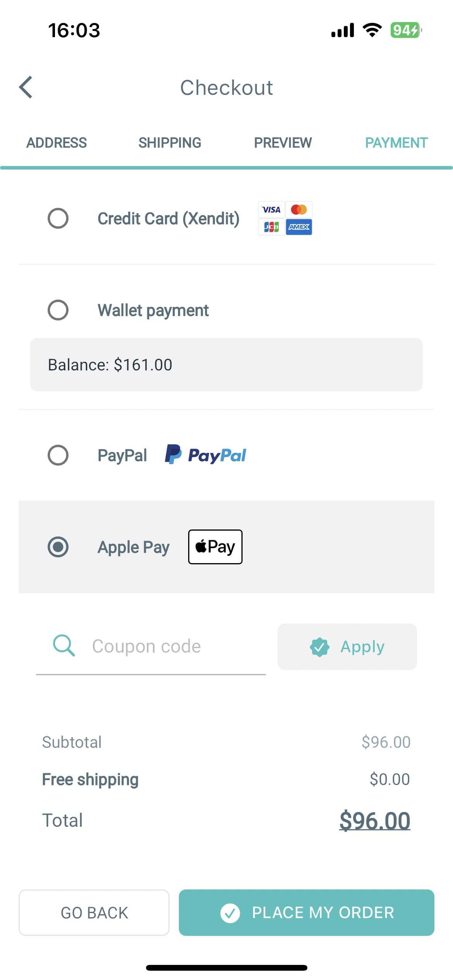
Task: Click the coupon search magnifier icon
Action: 63,646
